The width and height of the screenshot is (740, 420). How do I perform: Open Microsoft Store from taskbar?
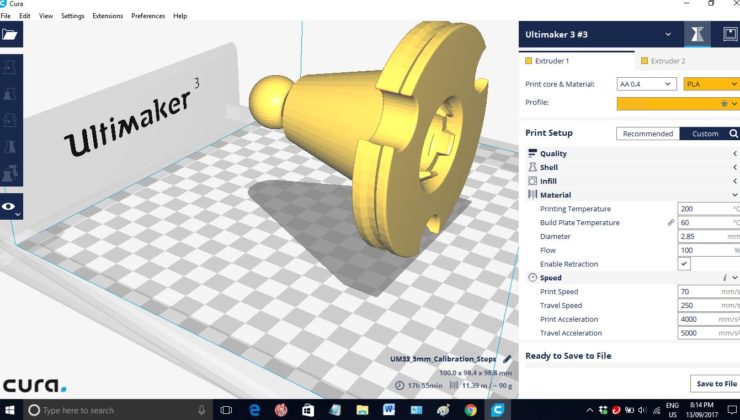(308, 410)
